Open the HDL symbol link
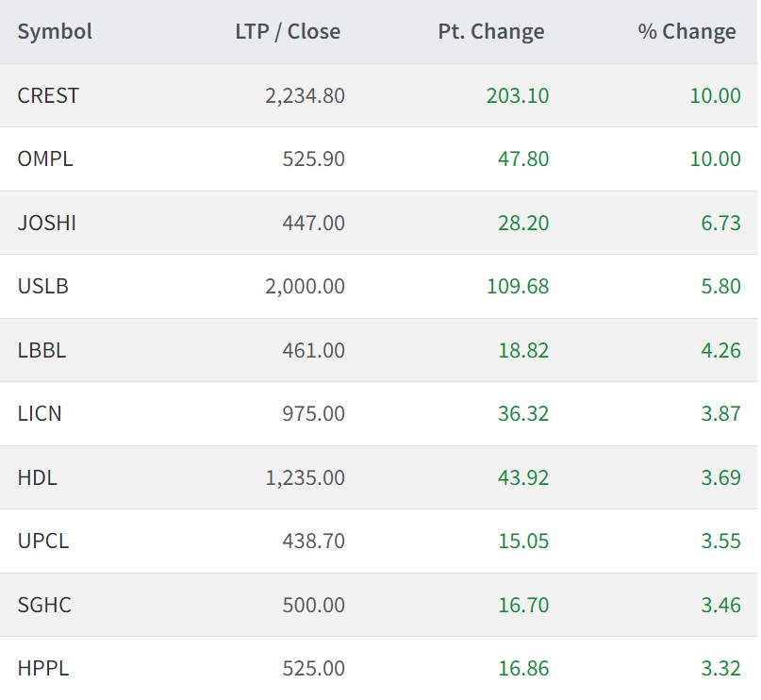This screenshot has width=761, height=700. coord(38,477)
